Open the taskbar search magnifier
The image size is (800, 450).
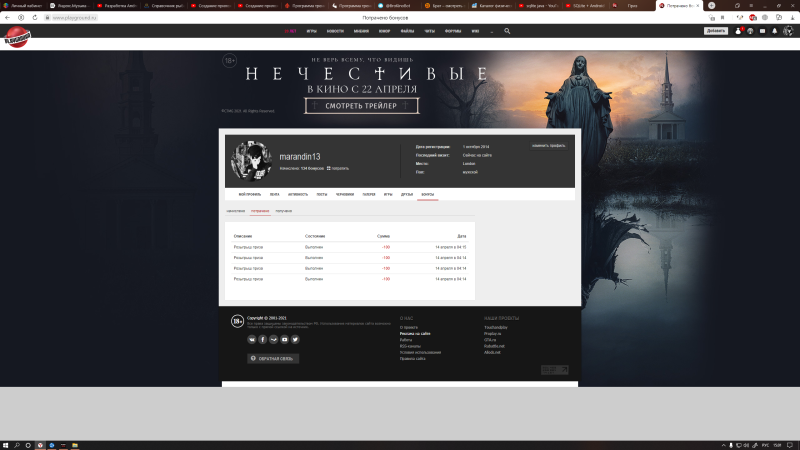pyautogui.click(x=17, y=445)
